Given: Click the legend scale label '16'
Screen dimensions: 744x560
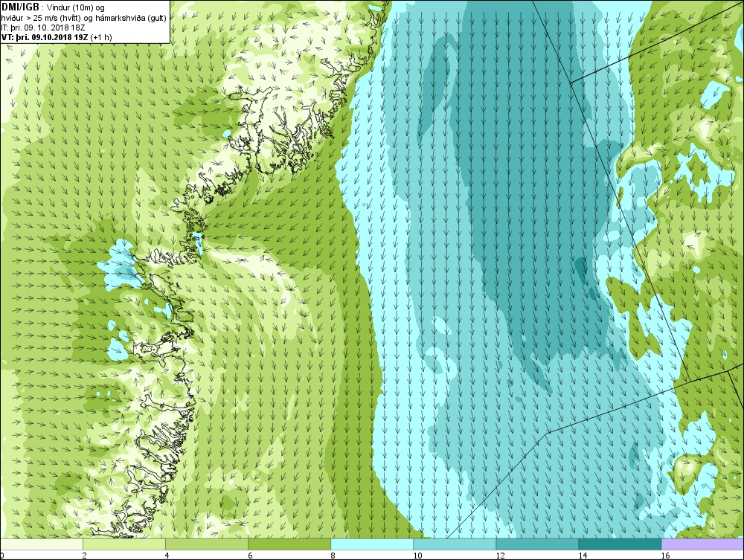Looking at the screenshot, I should 665,556.
